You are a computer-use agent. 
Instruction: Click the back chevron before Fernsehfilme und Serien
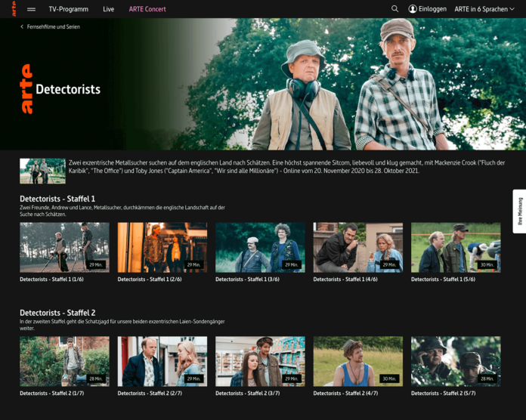22,26
